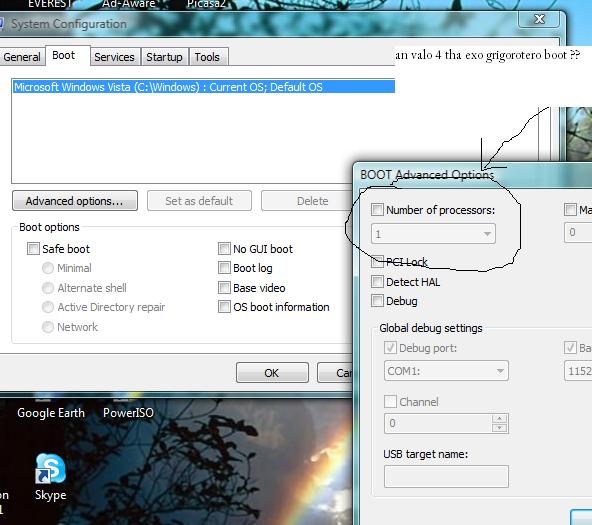Tick the Safe boot checkbox
592x525 pixels.
[33, 249]
